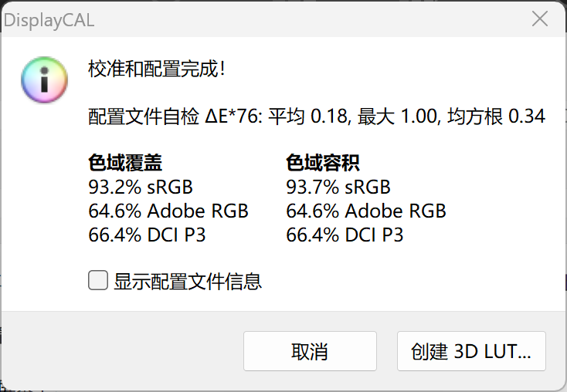Image resolution: width=567 pixels, height=392 pixels.
Task: Click the 色域覆盖 heading
Action: [126, 164]
